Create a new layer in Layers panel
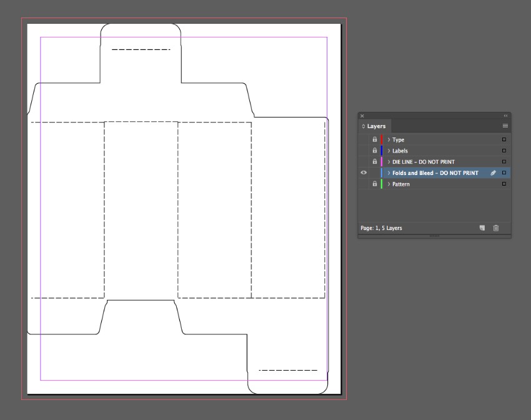531x420 pixels. [x=482, y=228]
